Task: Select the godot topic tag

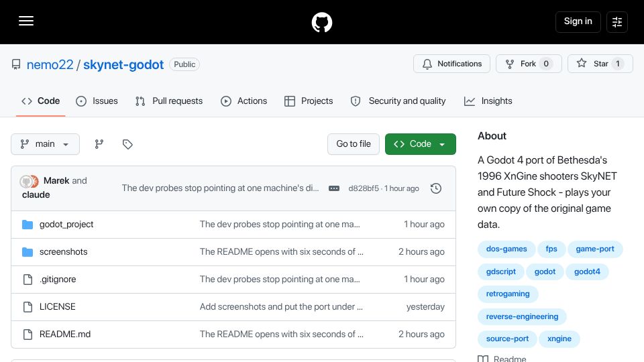Action: [x=545, y=271]
